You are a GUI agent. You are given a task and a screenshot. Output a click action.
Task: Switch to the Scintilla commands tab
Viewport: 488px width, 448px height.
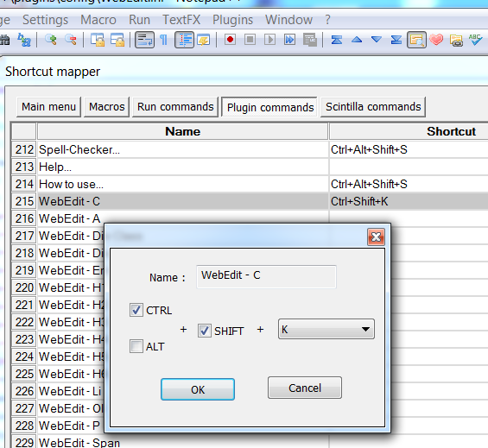[x=373, y=107]
